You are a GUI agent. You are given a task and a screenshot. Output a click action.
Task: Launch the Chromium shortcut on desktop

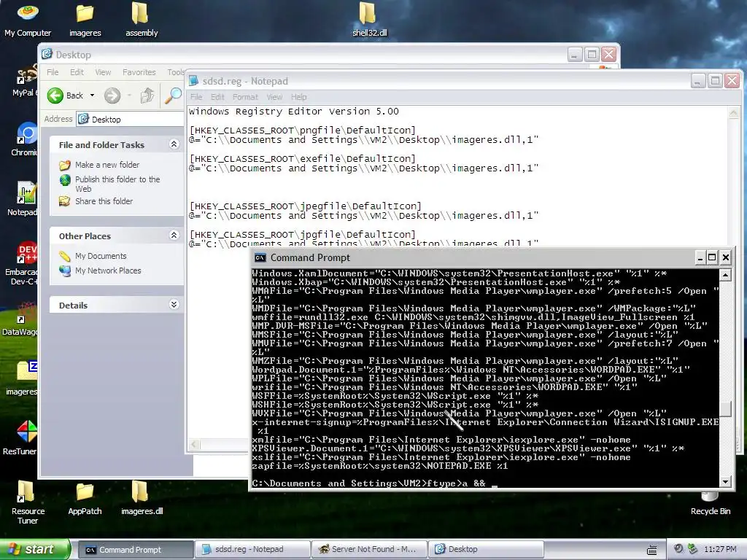tap(25, 139)
